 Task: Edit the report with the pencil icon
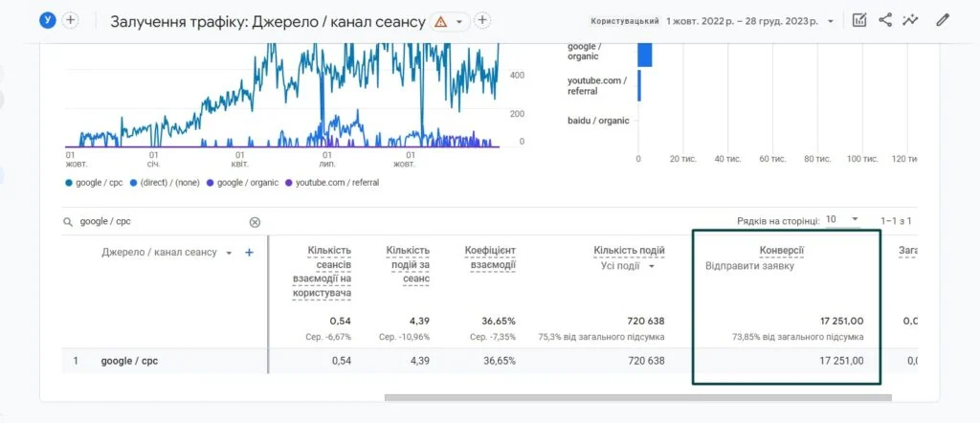click(943, 20)
